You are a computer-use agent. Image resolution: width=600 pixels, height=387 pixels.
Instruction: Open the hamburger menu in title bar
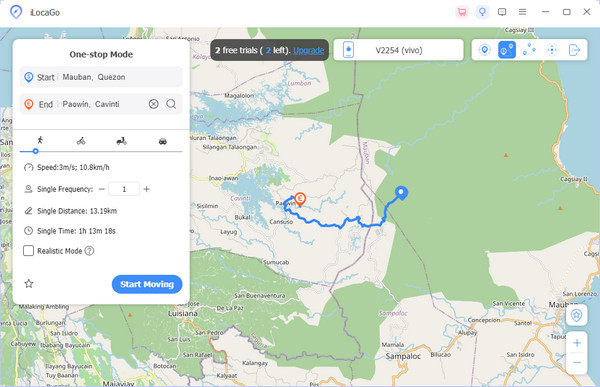pos(522,12)
